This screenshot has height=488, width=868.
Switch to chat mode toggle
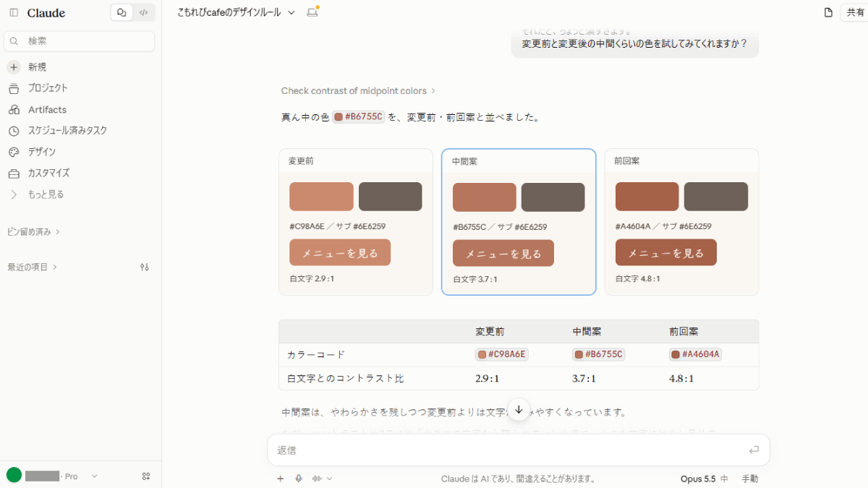click(122, 12)
